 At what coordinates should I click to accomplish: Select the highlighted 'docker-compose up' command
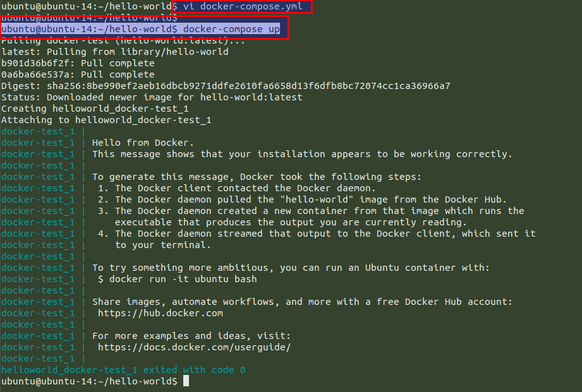[231, 29]
